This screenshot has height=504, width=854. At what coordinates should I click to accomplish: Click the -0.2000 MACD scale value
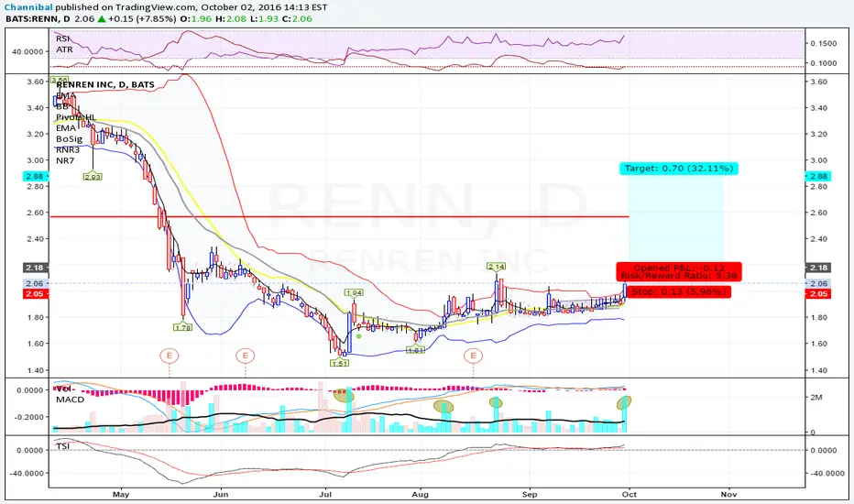pos(29,417)
